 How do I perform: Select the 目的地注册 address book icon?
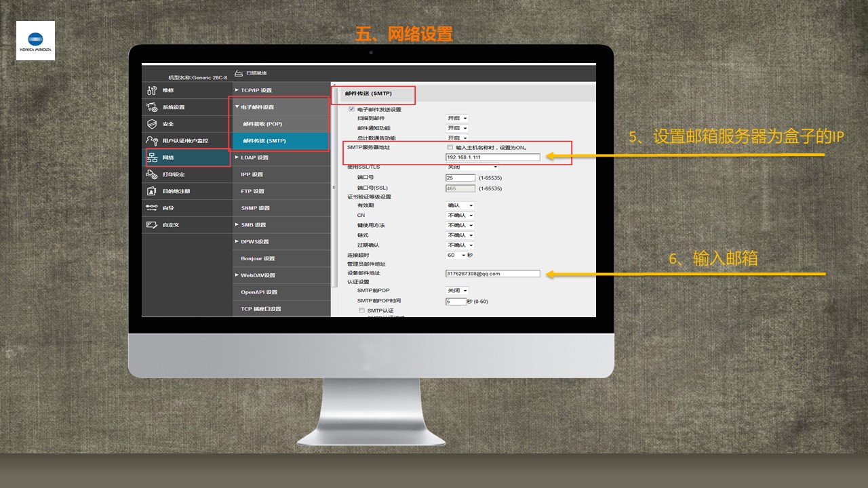click(x=152, y=191)
